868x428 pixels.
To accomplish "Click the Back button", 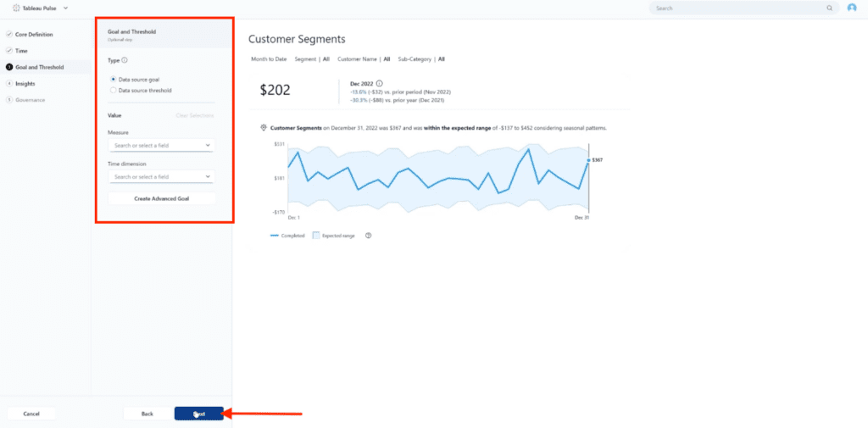I will [147, 414].
